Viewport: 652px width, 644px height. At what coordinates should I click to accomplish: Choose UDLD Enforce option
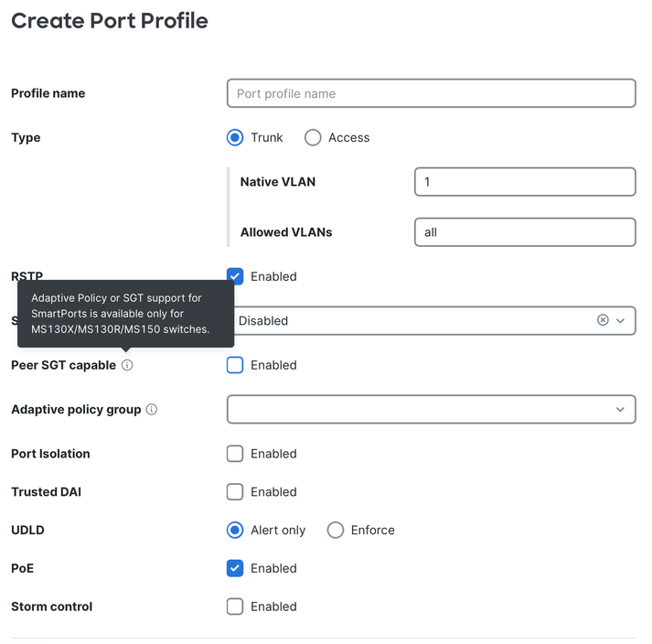(336, 531)
